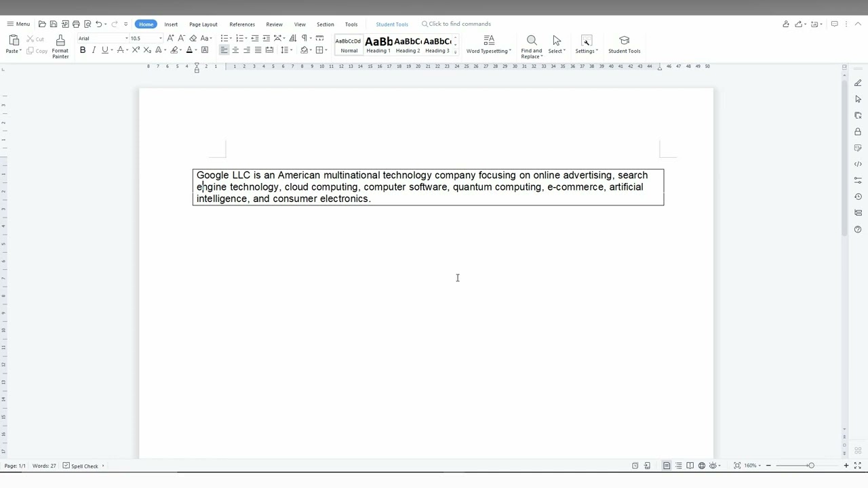Open the Page Layout tab
868x488 pixels.
coord(203,24)
